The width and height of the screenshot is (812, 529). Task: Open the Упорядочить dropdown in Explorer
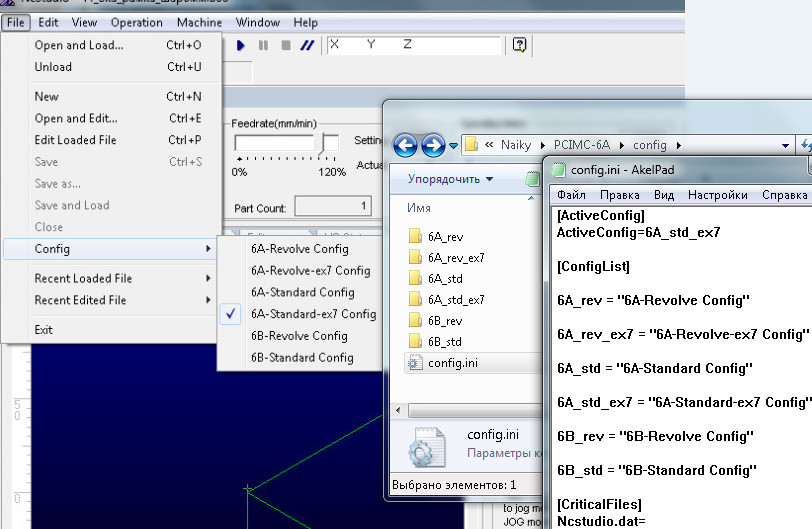click(450, 179)
